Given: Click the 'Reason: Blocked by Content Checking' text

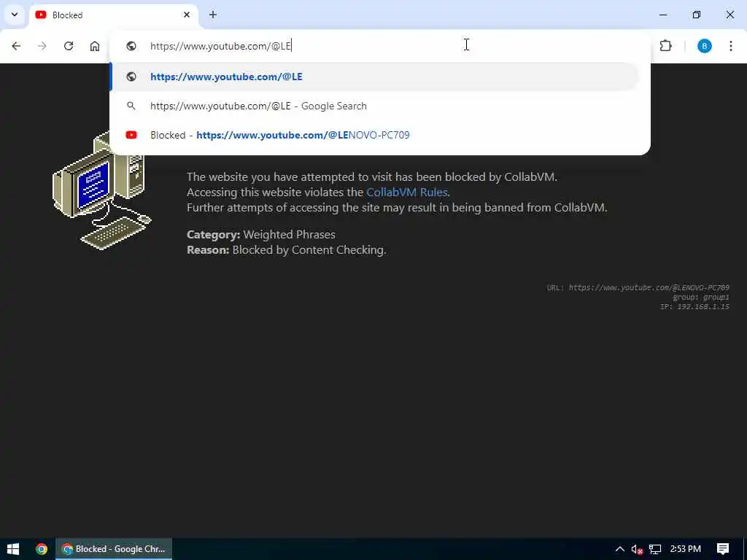Looking at the screenshot, I should pos(286,249).
